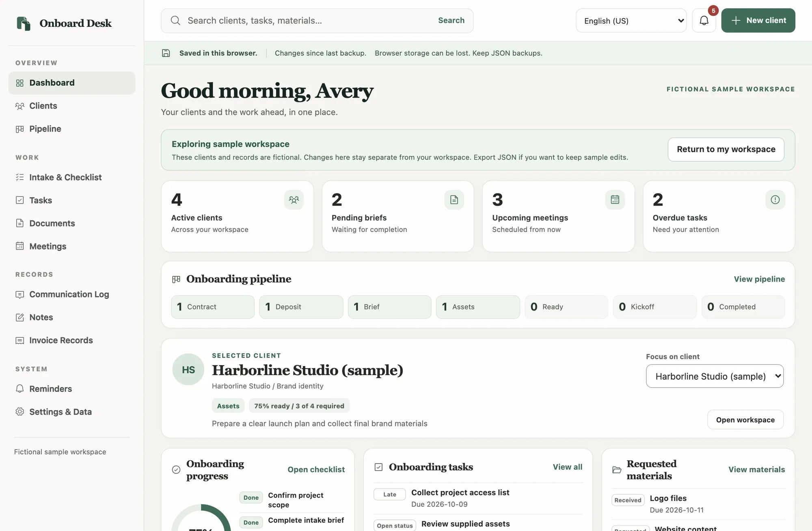Select the Deposit pipeline stage
Image resolution: width=812 pixels, height=531 pixels.
pyautogui.click(x=301, y=307)
